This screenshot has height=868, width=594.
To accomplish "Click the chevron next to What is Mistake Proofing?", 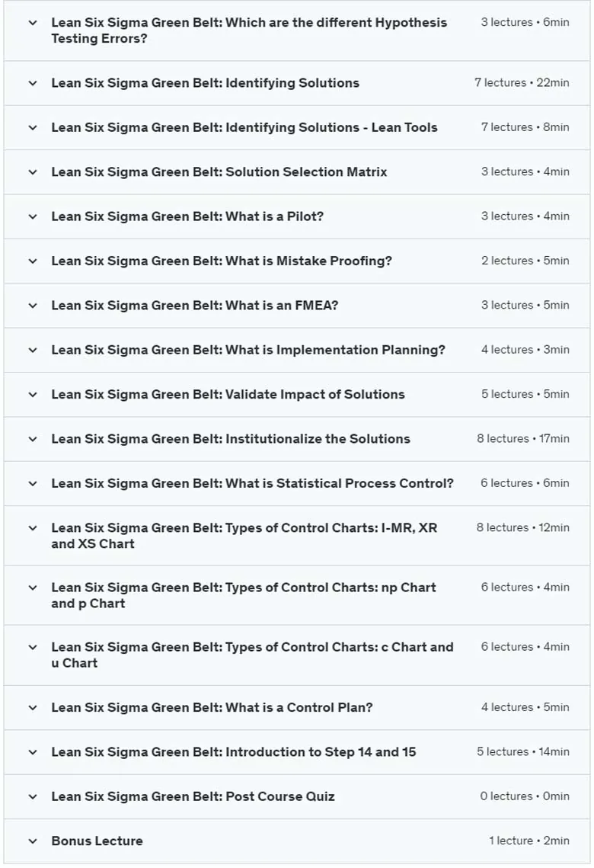I will [33, 261].
